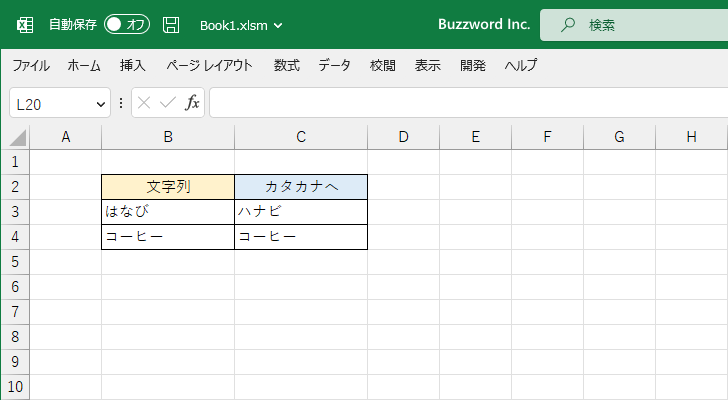
Task: Open the 数式 ribbon tab
Action: click(286, 65)
